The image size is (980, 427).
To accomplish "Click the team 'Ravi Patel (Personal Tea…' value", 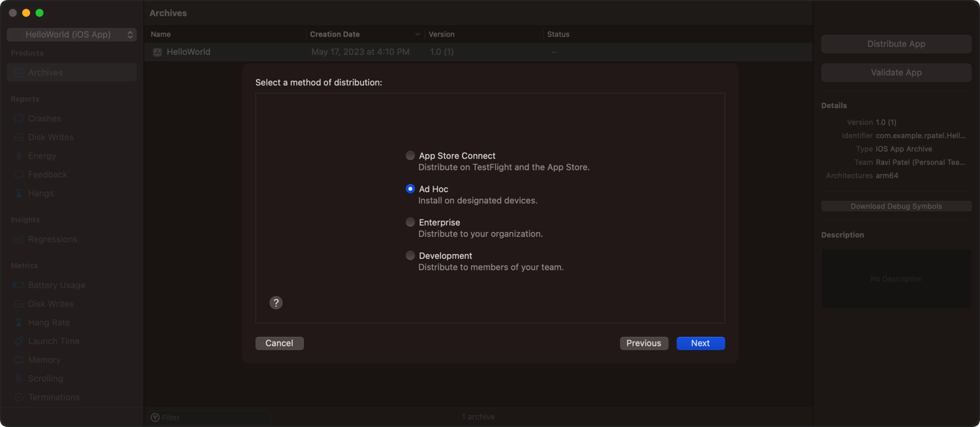I will point(921,162).
